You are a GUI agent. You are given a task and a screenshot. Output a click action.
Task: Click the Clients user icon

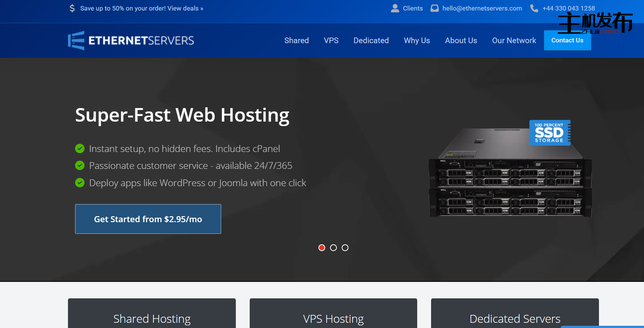pos(395,8)
